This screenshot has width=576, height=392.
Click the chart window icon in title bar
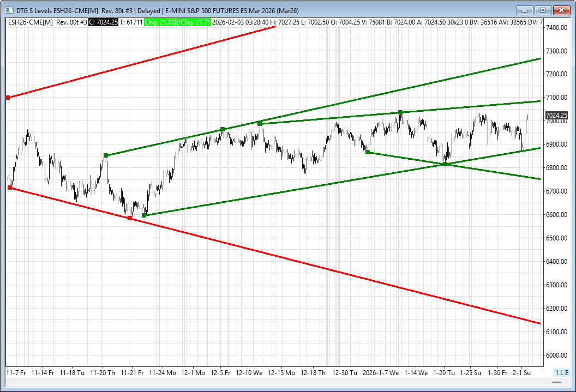click(x=7, y=10)
